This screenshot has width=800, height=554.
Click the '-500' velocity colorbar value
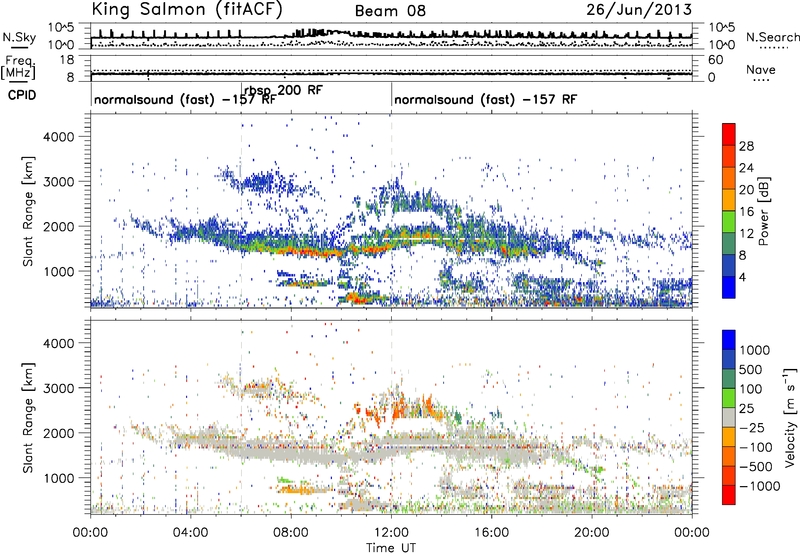click(x=756, y=467)
